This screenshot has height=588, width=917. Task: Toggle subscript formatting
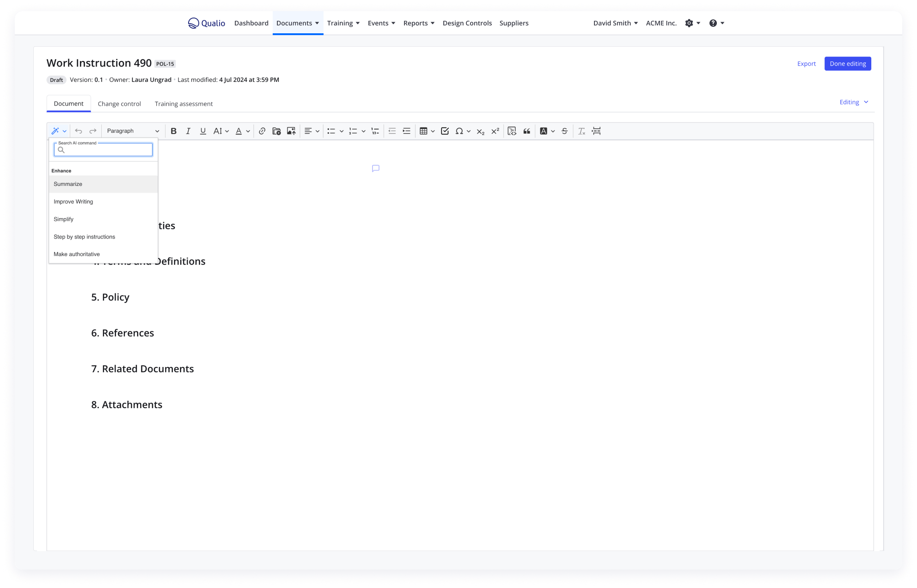coord(480,131)
